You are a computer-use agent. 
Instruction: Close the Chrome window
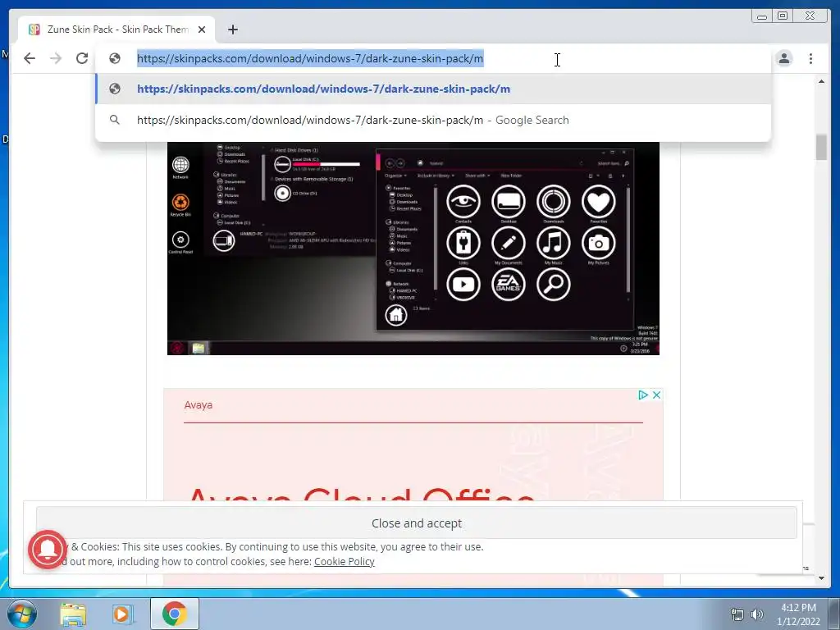810,16
